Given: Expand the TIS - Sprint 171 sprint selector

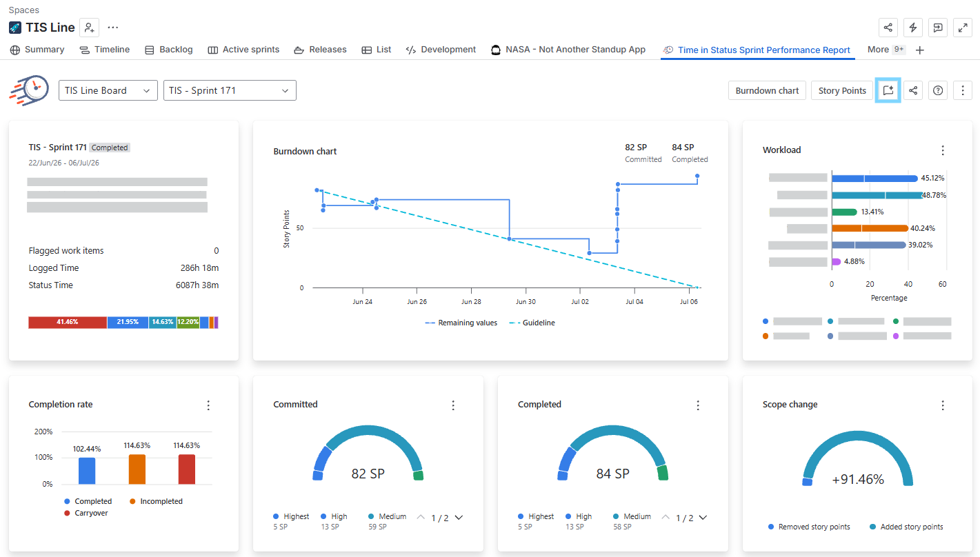Looking at the screenshot, I should point(230,90).
